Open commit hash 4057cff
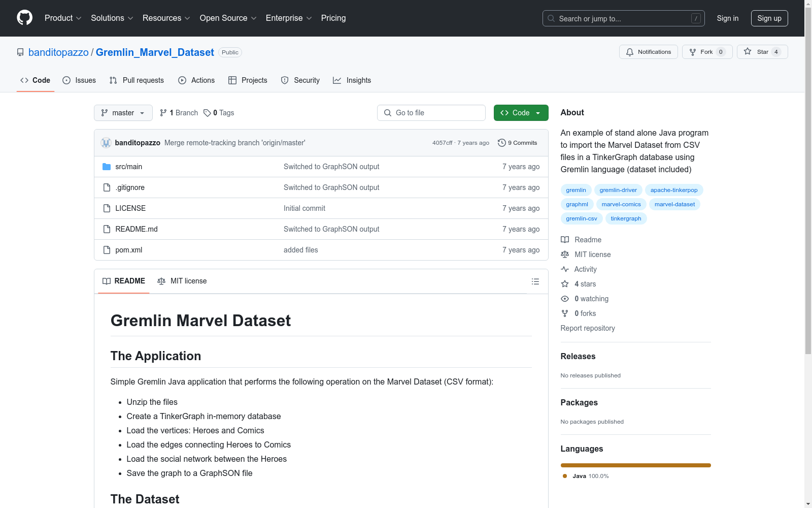Image resolution: width=812 pixels, height=508 pixels. (442, 143)
